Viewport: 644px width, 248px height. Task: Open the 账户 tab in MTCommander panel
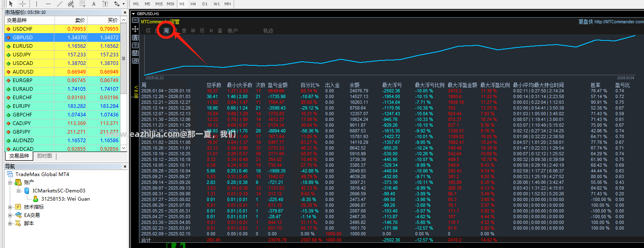pos(233,31)
